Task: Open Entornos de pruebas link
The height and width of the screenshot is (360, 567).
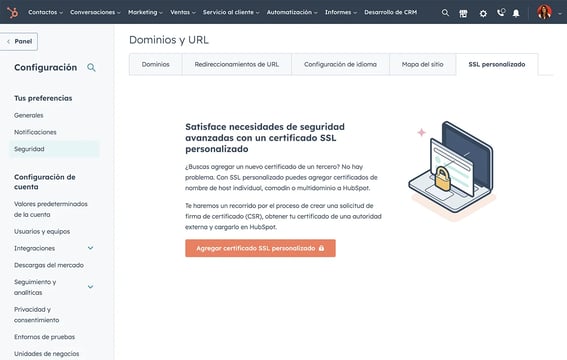Action: (x=44, y=337)
